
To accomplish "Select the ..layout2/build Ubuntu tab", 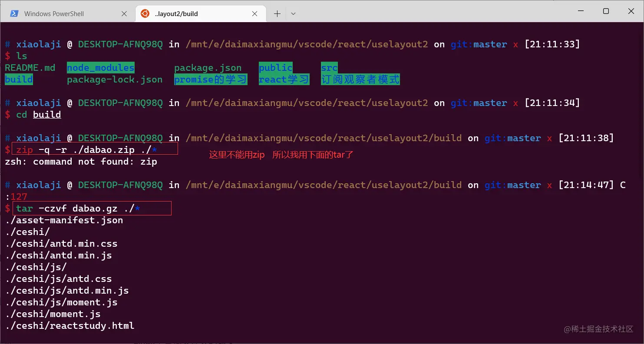I will tap(200, 13).
